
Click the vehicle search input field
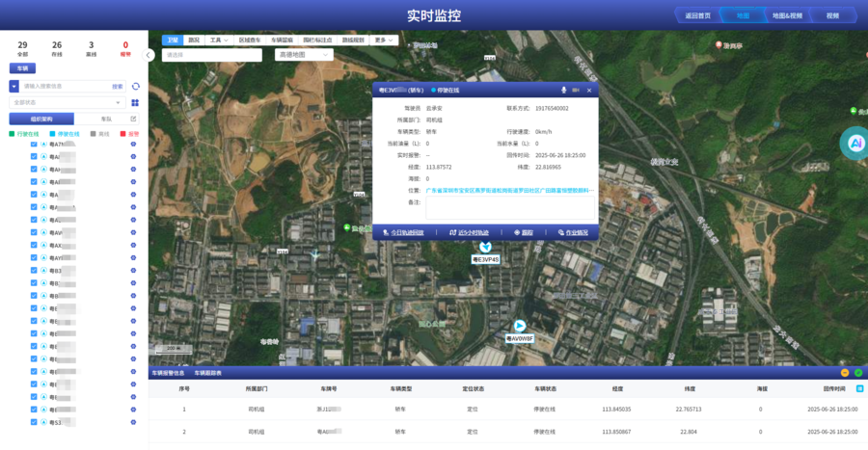(66, 86)
